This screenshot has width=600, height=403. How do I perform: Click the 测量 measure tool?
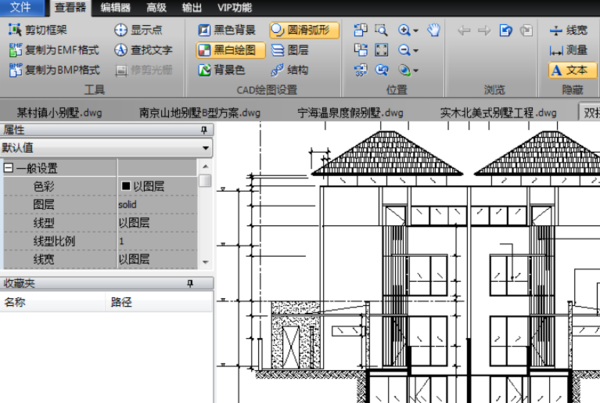point(568,50)
